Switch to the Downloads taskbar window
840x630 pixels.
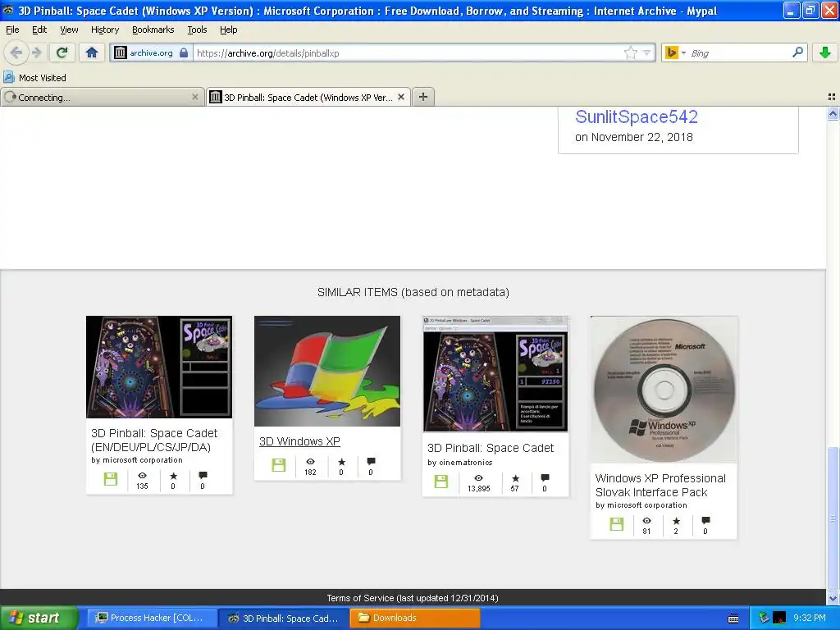point(414,619)
